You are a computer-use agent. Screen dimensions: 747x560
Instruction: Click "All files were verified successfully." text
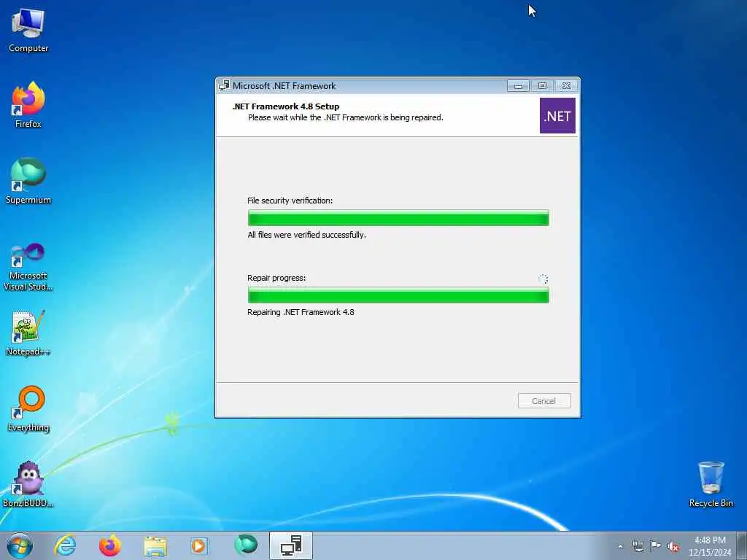tap(306, 235)
